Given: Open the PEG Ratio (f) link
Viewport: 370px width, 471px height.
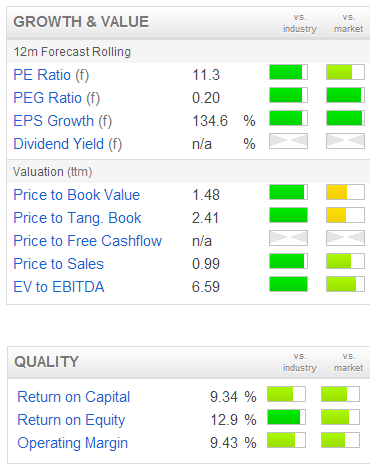Looking at the screenshot, I should click(x=57, y=98).
